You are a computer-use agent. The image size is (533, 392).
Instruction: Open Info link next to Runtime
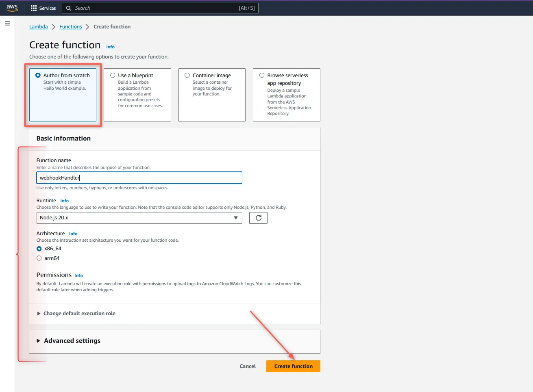point(65,201)
